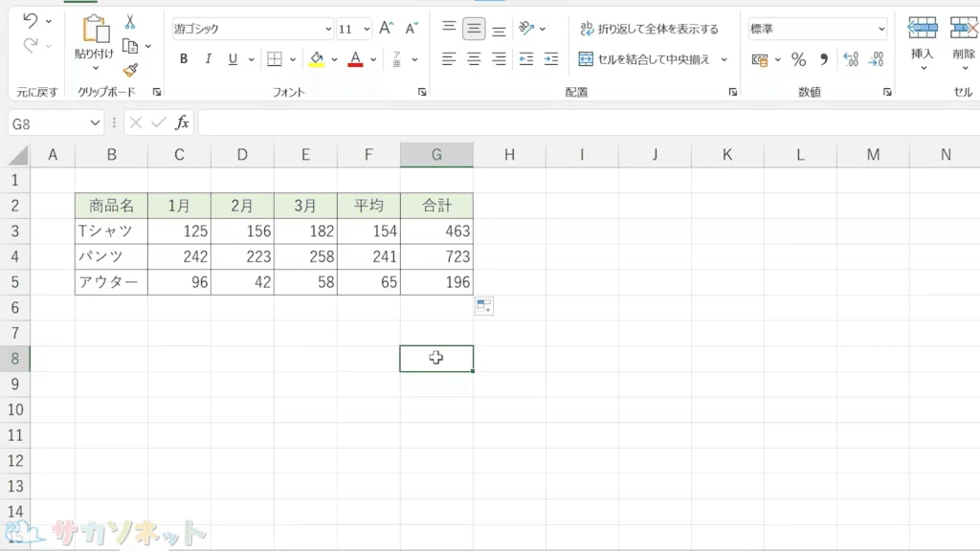Open clipboard group dialog launcher
The width and height of the screenshot is (980, 551).
point(157,92)
